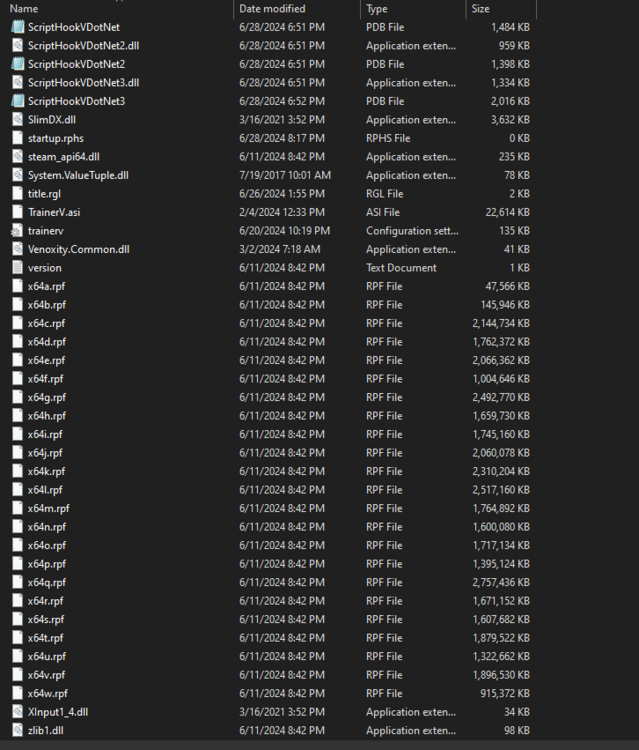The width and height of the screenshot is (639, 750).
Task: Select the x64k.rpf file name
Action: [46, 472]
